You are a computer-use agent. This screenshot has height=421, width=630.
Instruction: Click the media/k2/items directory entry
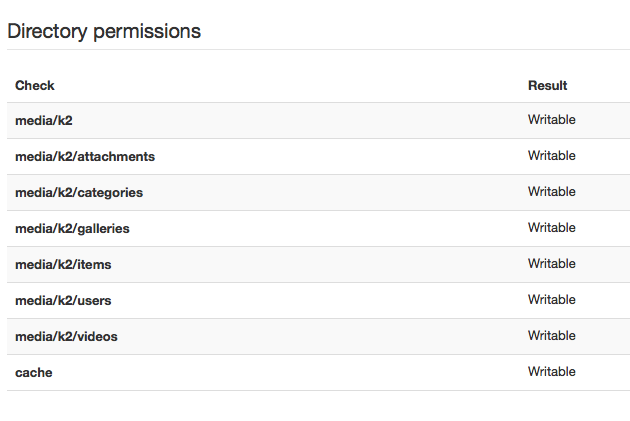click(x=63, y=264)
